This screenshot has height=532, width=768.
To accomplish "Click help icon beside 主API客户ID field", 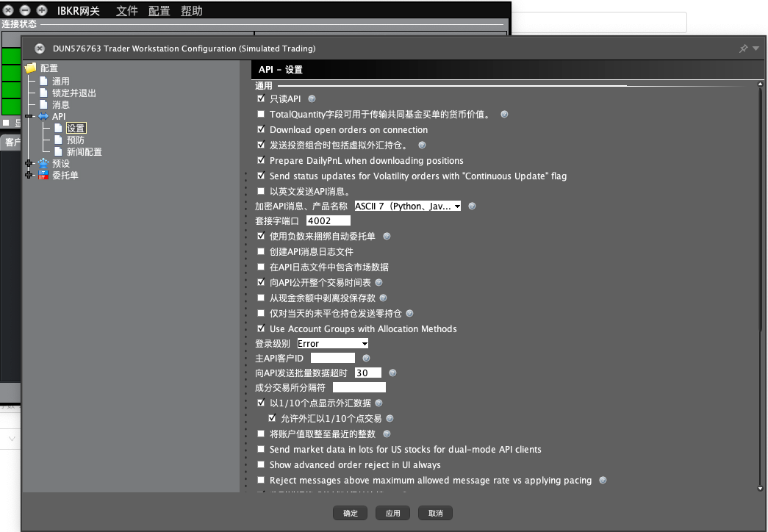I will [366, 358].
